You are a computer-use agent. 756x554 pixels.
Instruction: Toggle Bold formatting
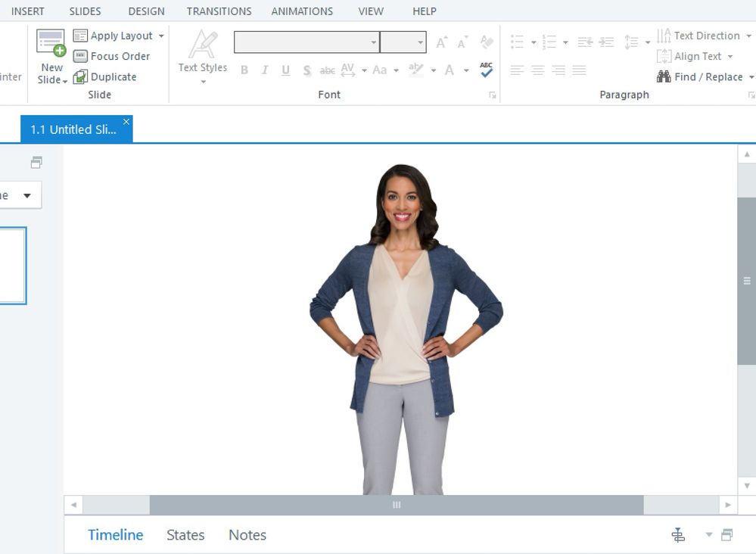(x=244, y=70)
